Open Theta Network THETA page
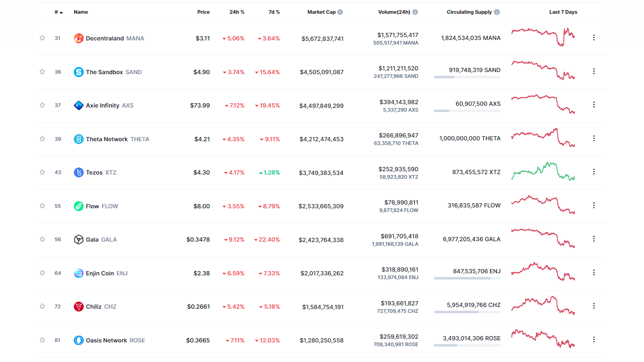Screen dimensions: 644x362 [x=117, y=139]
